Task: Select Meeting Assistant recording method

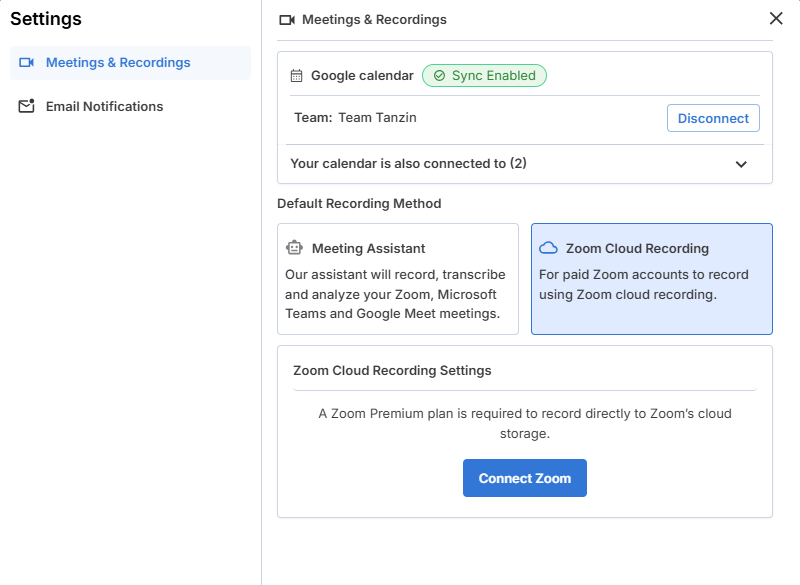Action: (x=397, y=278)
